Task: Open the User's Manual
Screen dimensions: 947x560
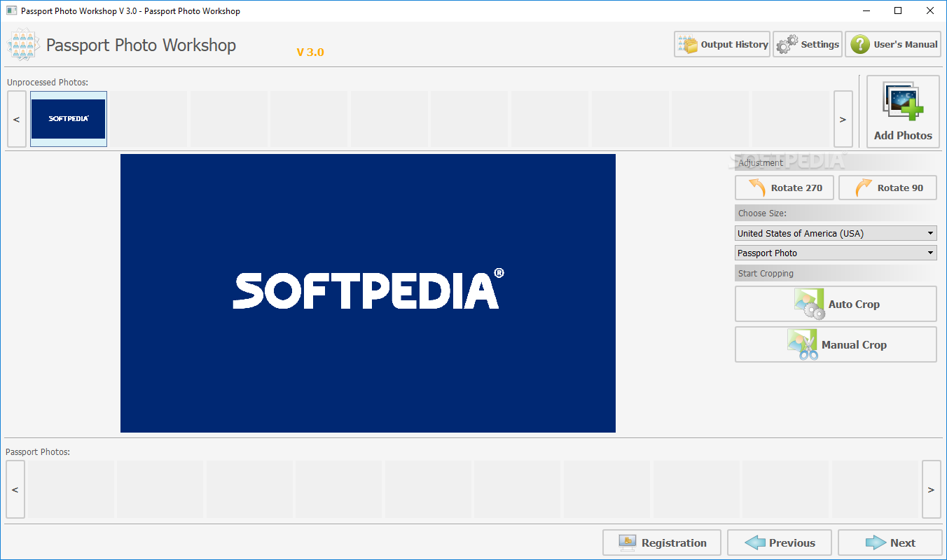Action: (x=893, y=44)
